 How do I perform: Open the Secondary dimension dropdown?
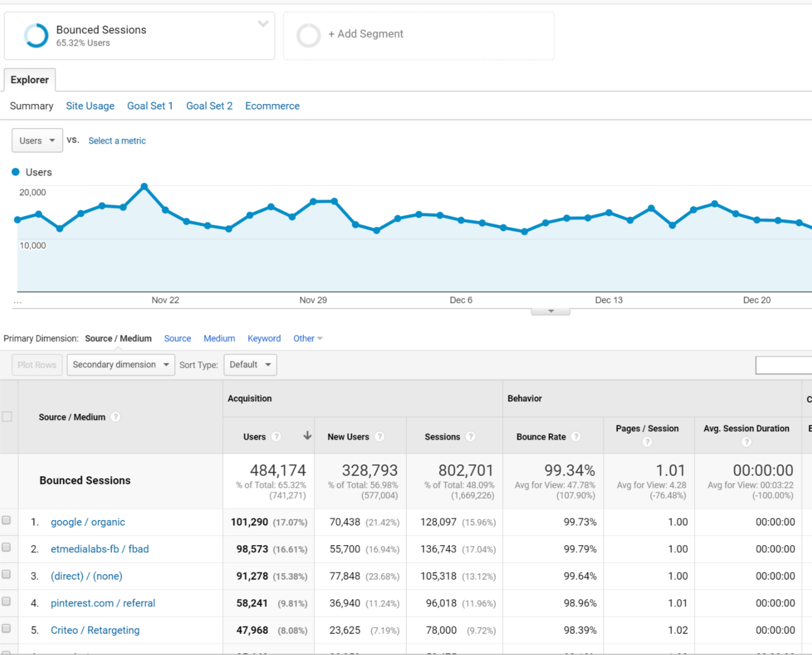click(x=121, y=365)
